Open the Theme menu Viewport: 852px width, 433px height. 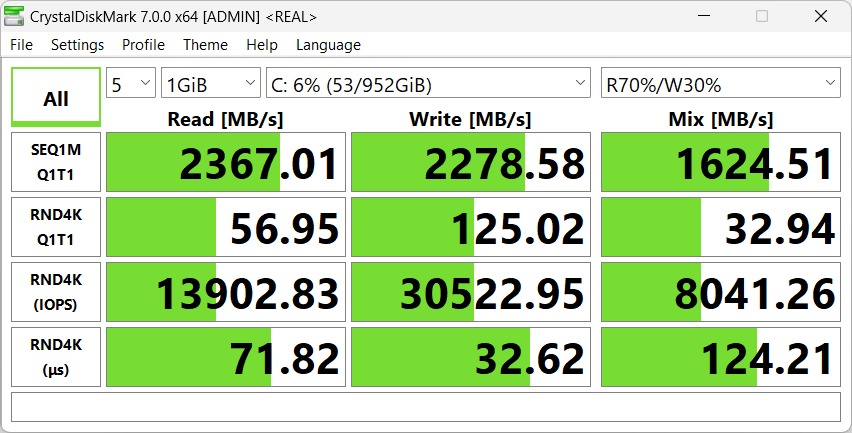(205, 45)
